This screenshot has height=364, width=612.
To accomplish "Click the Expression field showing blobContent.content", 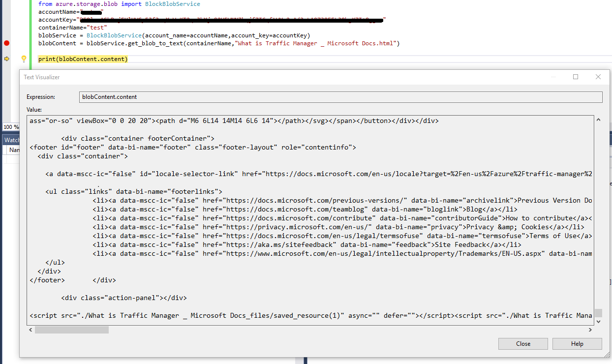I will pos(340,97).
